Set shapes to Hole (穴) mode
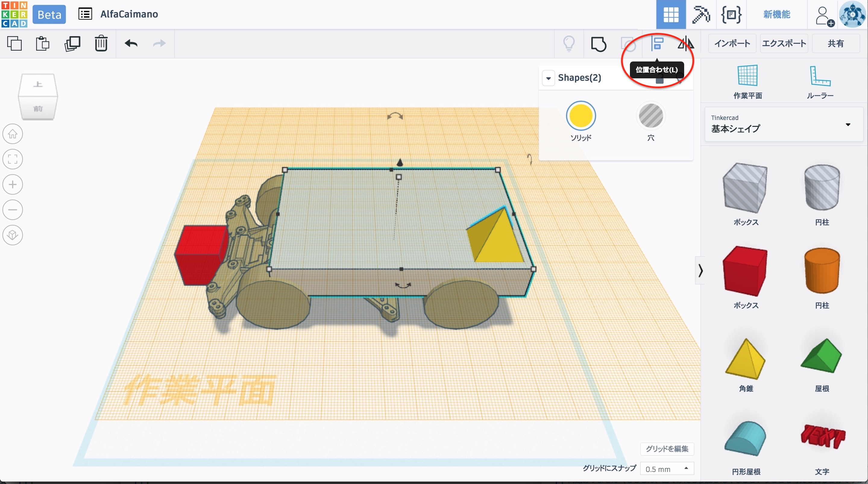This screenshot has width=868, height=484. pyautogui.click(x=651, y=116)
